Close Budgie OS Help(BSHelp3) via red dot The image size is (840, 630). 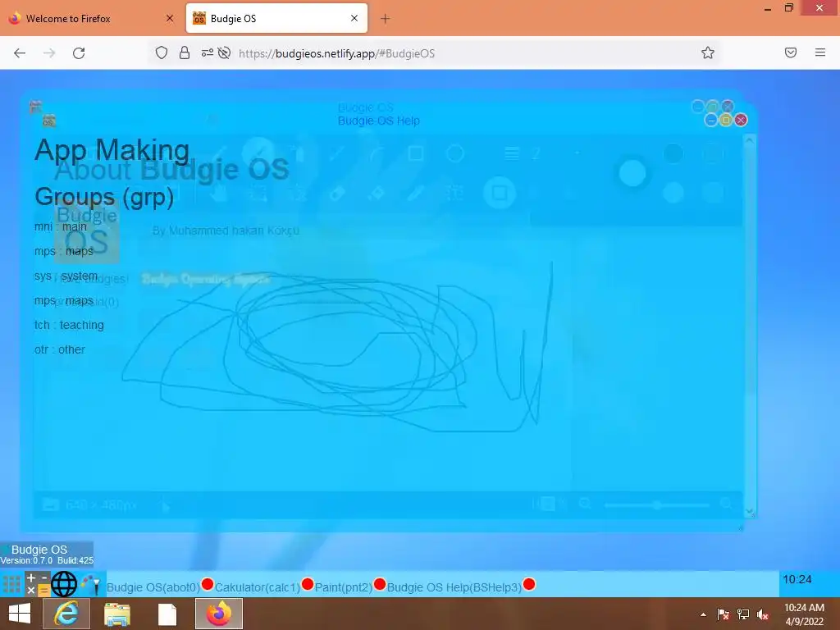pyautogui.click(x=529, y=584)
